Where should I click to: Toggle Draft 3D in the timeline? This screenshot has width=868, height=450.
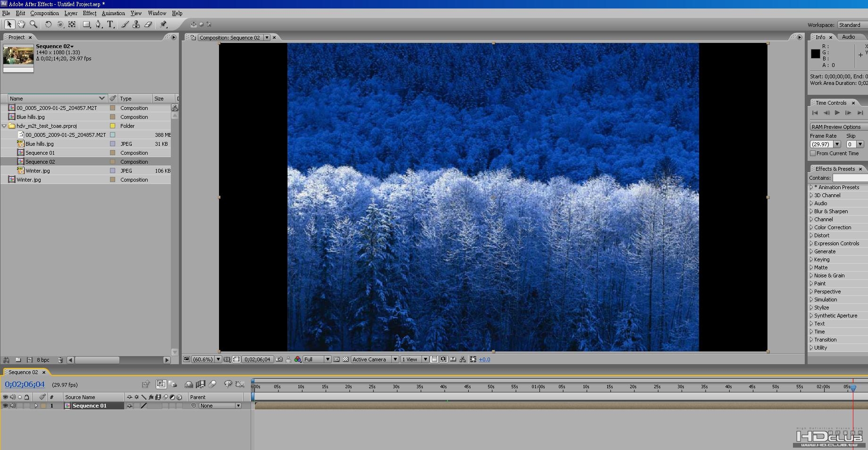[172, 384]
